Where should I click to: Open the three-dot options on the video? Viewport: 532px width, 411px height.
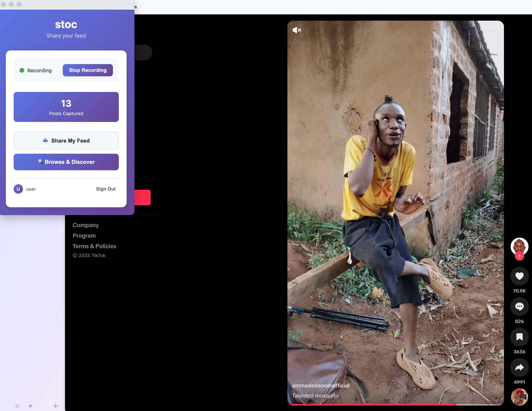pos(493,30)
